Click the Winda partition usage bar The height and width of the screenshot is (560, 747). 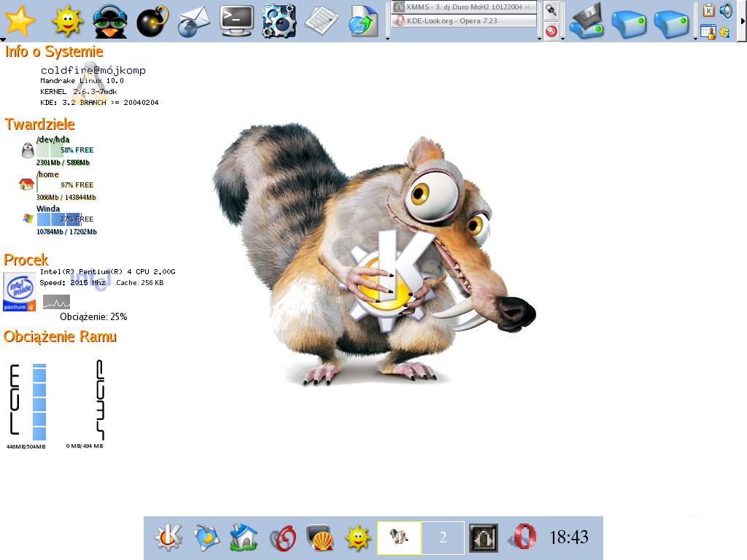click(59, 219)
